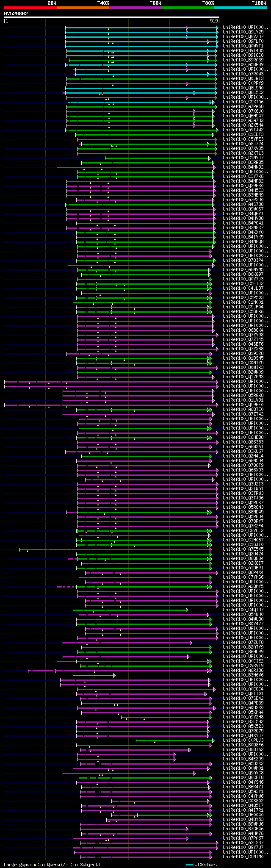Click the cyan 100char scale marker
Screen dimensions: 271x868
pos(189,865)
